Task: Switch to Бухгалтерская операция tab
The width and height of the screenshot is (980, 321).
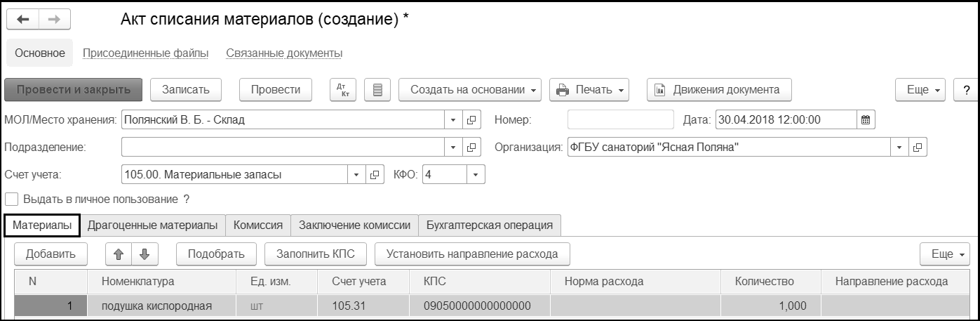Action: click(x=490, y=225)
